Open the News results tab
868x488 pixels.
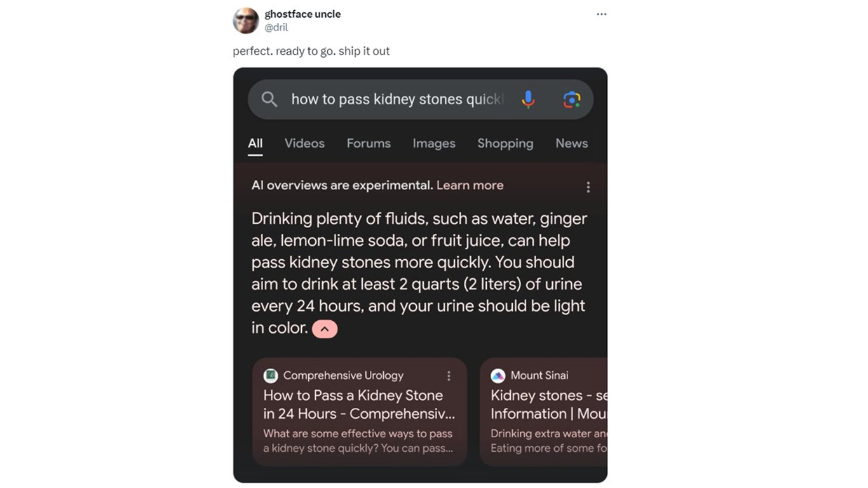click(571, 144)
